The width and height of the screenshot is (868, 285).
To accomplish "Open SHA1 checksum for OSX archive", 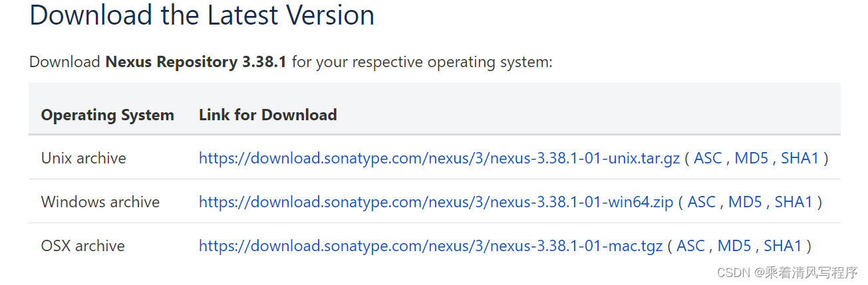I will point(783,246).
